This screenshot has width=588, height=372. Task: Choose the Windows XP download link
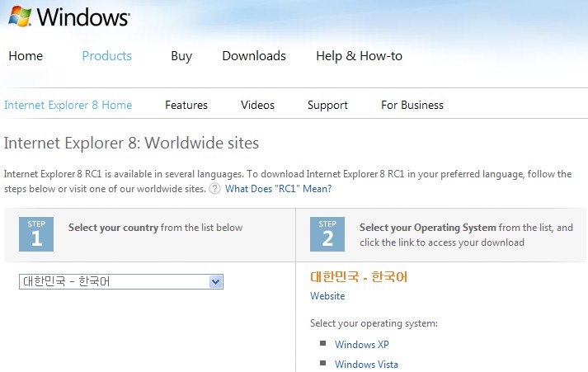[362, 344]
